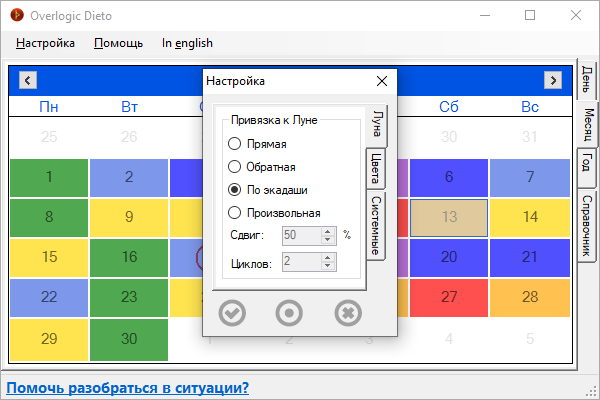Select blue day 21 in calendar
The image size is (600, 400).
[x=530, y=258]
